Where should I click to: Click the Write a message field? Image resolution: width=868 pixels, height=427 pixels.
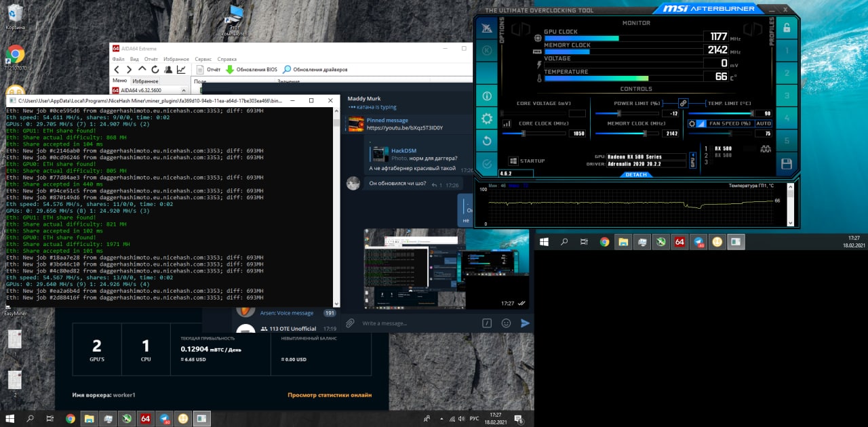(x=417, y=323)
